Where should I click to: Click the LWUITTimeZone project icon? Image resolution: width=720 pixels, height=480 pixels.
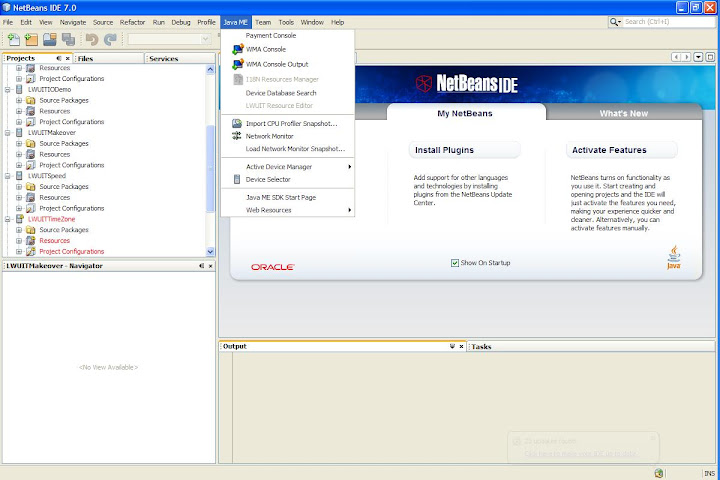click(x=20, y=219)
